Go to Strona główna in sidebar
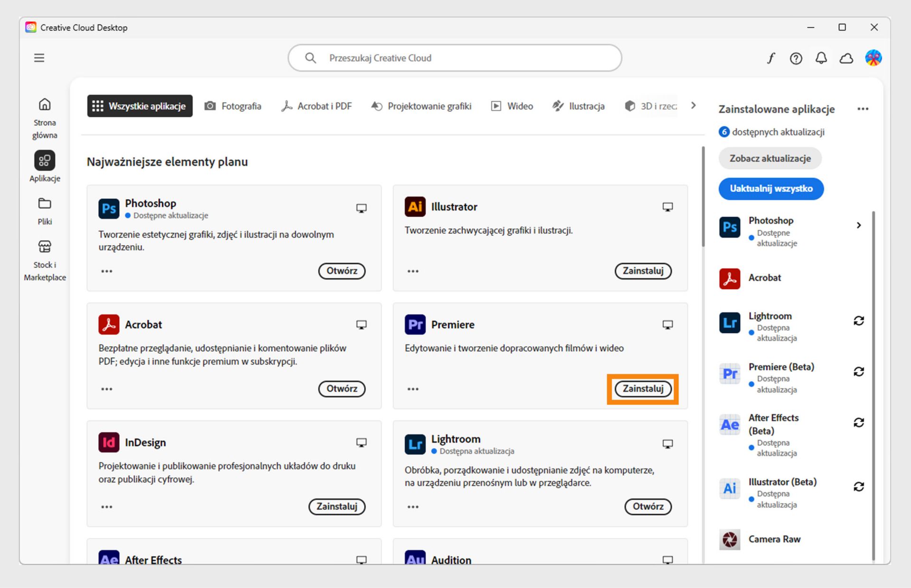The height and width of the screenshot is (588, 911). coord(45,119)
